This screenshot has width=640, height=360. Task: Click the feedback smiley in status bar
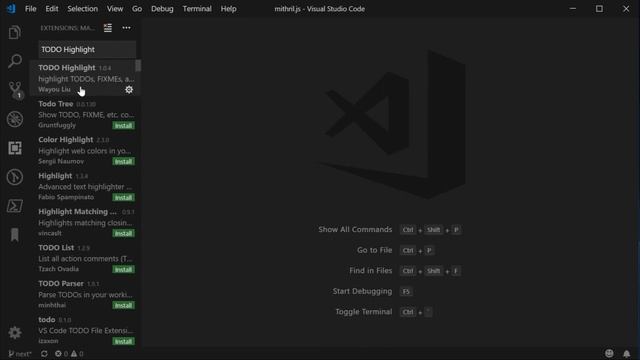[x=609, y=353]
